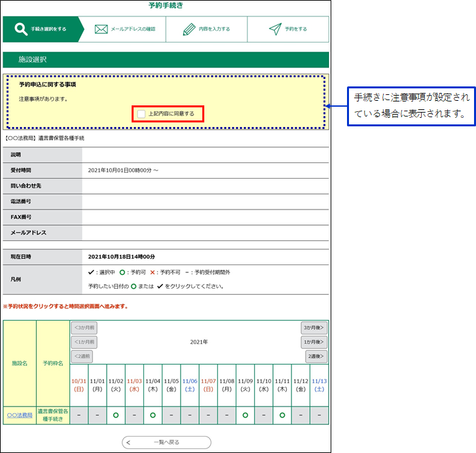The image size is (476, 453).
Task: Open the ○○法務局 facility link
Action: point(19,415)
